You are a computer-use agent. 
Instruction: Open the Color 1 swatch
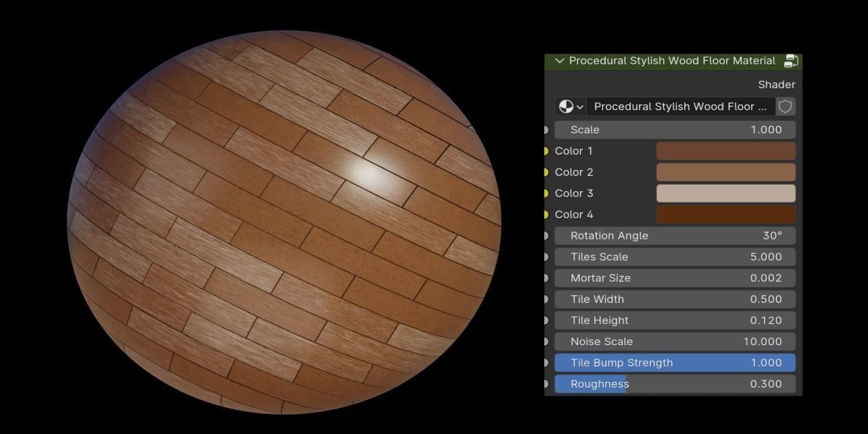(726, 150)
